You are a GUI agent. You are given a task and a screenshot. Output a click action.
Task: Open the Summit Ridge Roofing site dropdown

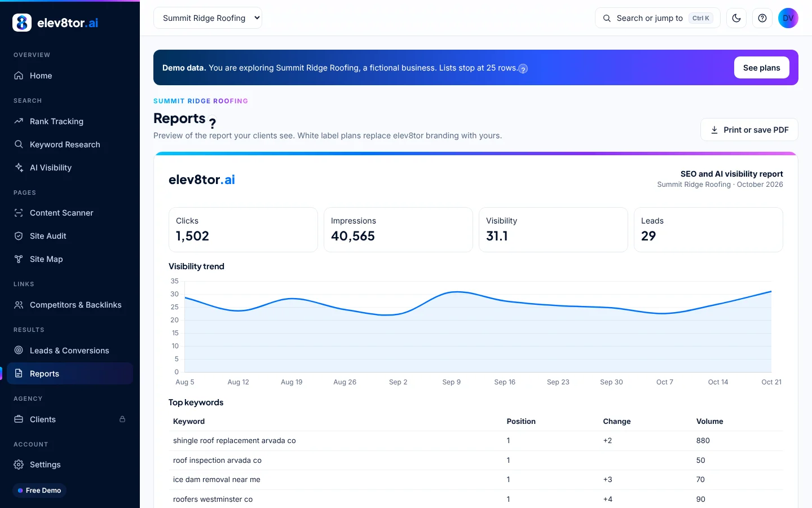coord(208,18)
